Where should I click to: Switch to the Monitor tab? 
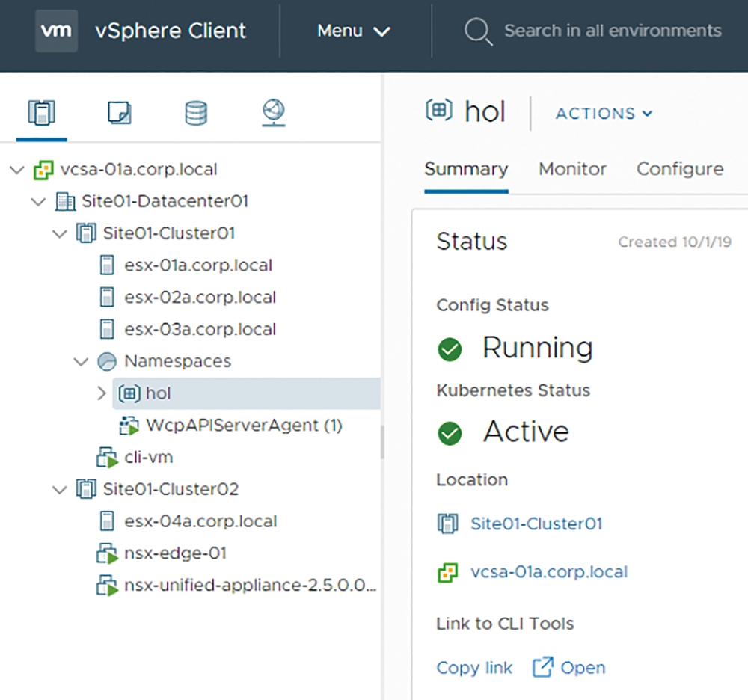[572, 169]
